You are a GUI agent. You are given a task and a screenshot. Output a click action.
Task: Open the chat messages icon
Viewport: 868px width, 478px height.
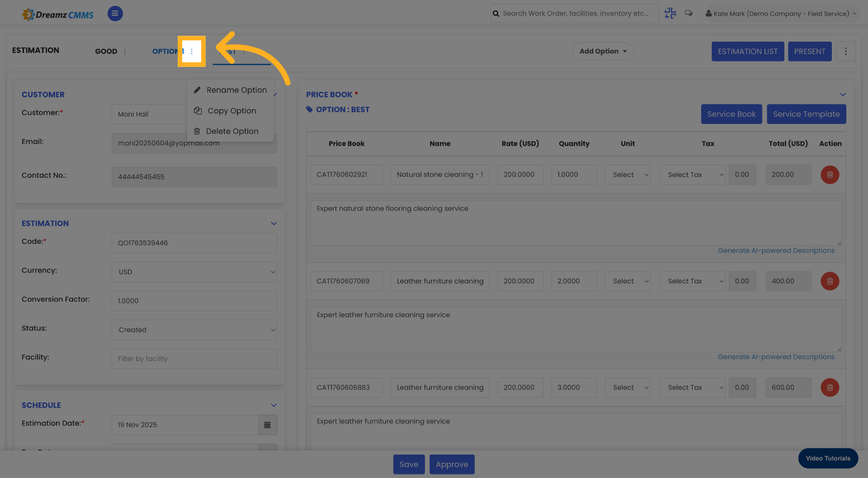pyautogui.click(x=689, y=13)
